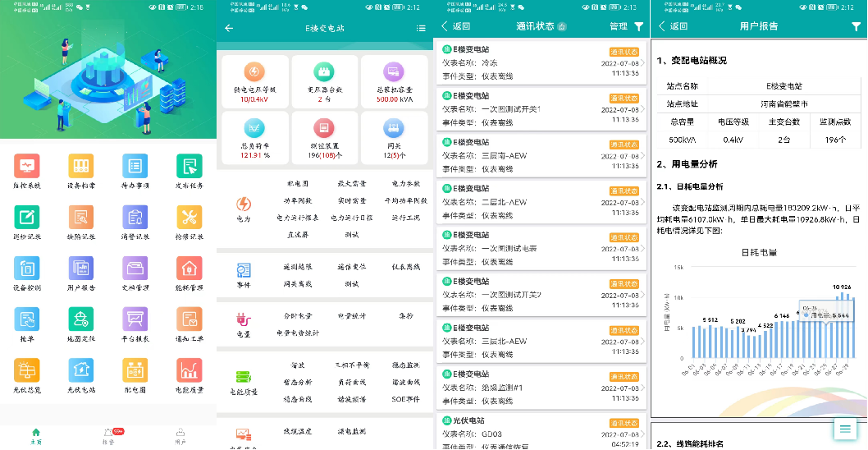Open the SOE事件 link
The height and width of the screenshot is (450, 868).
click(x=405, y=399)
